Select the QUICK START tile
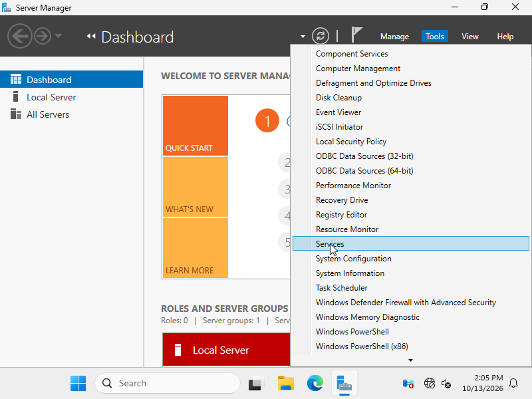Screen dimensions: 532x399 [196, 126]
